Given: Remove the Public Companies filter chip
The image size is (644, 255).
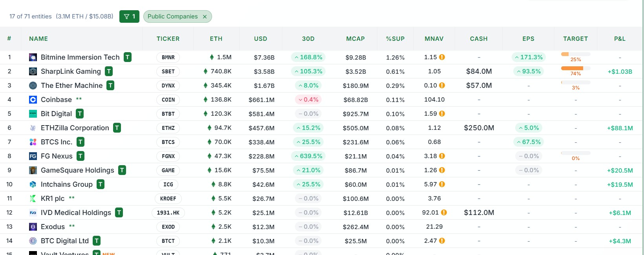Looking at the screenshot, I should pos(205,16).
